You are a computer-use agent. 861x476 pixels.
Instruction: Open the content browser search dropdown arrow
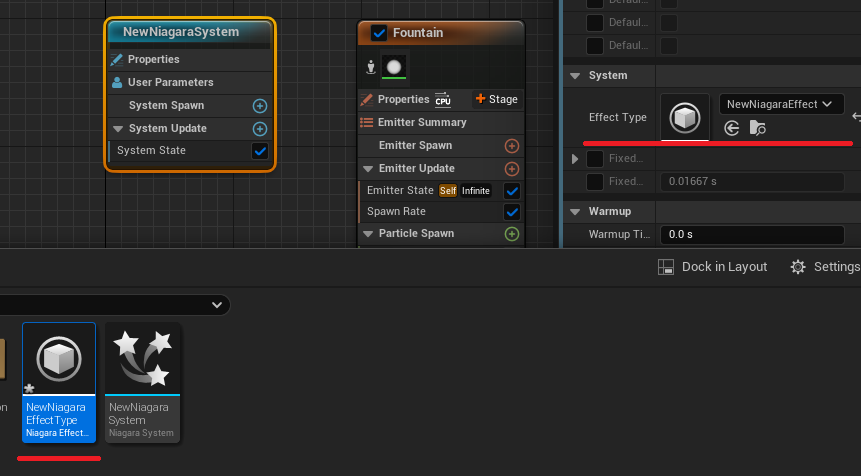(217, 305)
